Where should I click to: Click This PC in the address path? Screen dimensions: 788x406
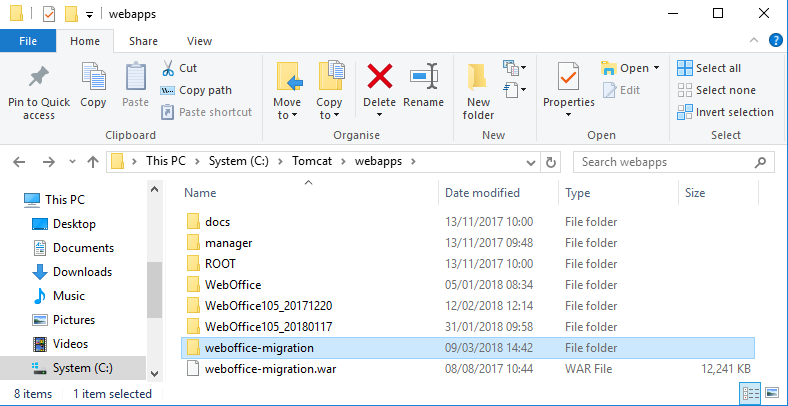tap(165, 161)
